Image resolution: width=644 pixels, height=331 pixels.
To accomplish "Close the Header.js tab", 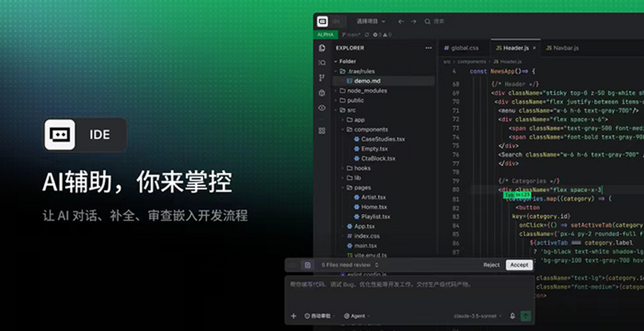I will coord(535,48).
